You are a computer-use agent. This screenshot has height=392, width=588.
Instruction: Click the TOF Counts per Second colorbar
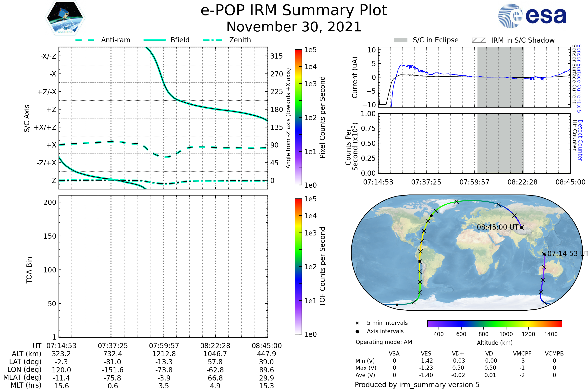pos(298,266)
